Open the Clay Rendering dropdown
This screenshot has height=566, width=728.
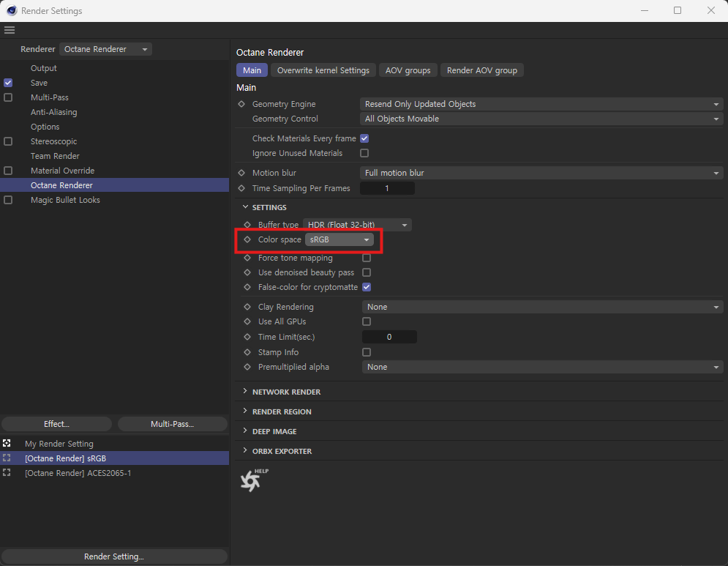tap(542, 307)
